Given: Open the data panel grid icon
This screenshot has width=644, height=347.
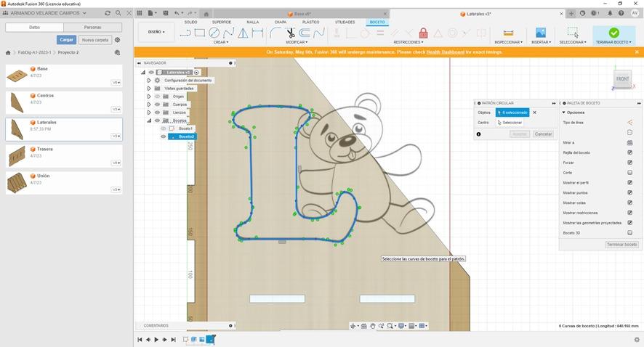Looking at the screenshot, I should point(140,13).
